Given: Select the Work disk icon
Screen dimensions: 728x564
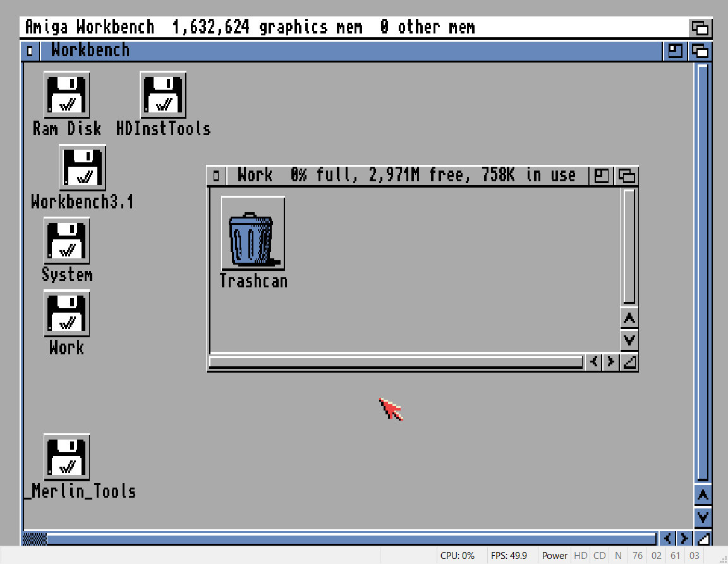Looking at the screenshot, I should tap(67, 313).
